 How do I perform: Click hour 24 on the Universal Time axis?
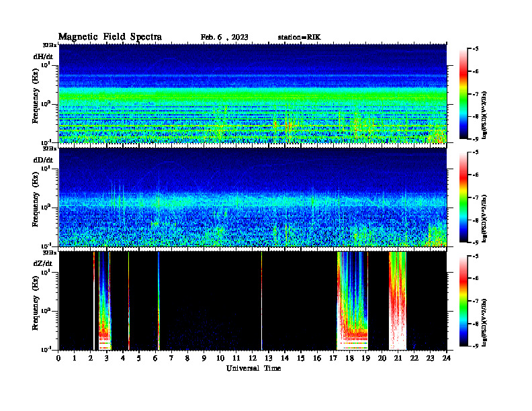(447, 358)
